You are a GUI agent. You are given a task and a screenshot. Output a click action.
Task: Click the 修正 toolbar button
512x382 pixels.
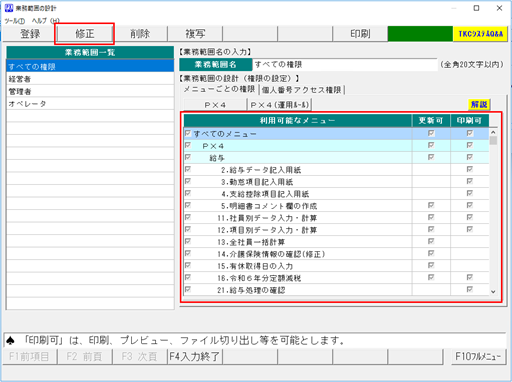point(85,34)
